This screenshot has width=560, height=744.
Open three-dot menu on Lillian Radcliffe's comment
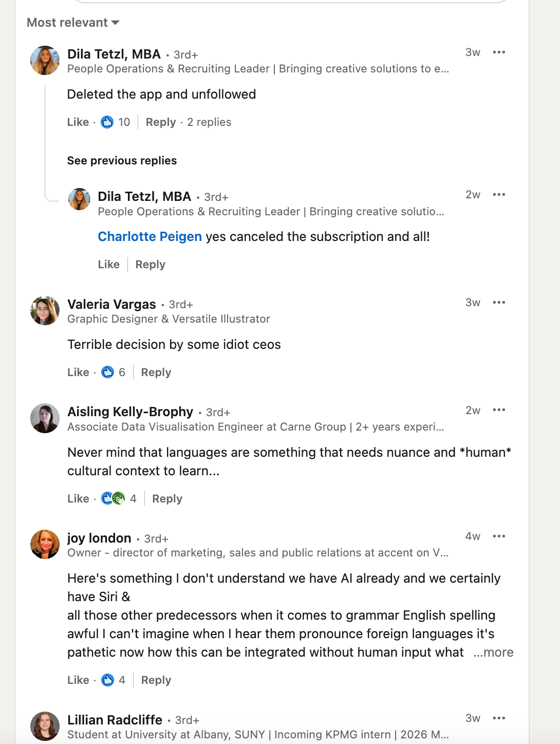[499, 718]
